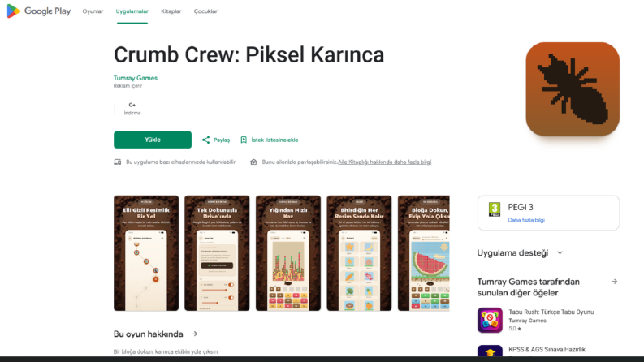Click the Reklam içerir label
Screen dimensions: 644x362
(x=128, y=86)
